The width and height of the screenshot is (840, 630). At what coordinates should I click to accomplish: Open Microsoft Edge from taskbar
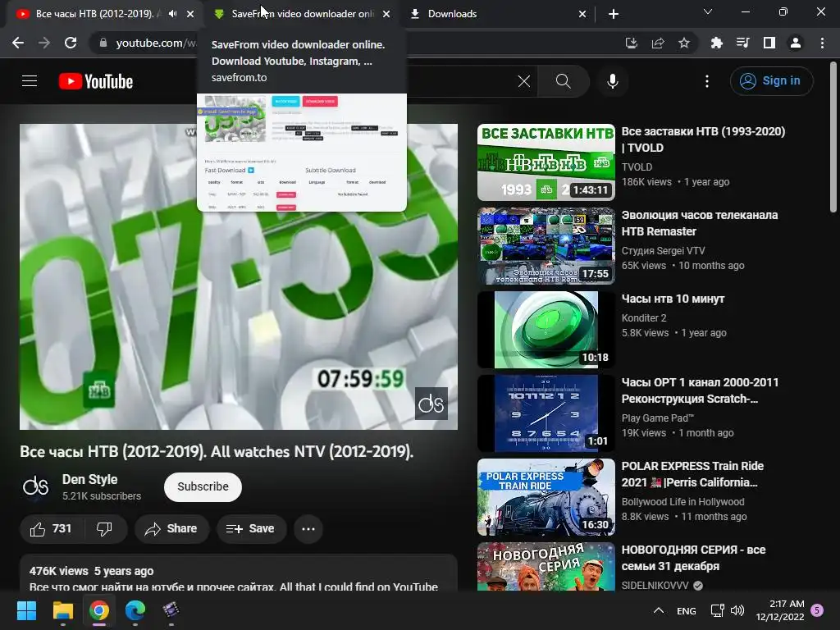(x=135, y=610)
